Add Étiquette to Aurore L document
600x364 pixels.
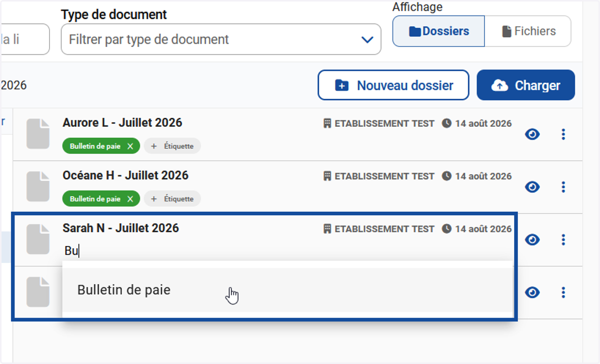[x=172, y=146]
